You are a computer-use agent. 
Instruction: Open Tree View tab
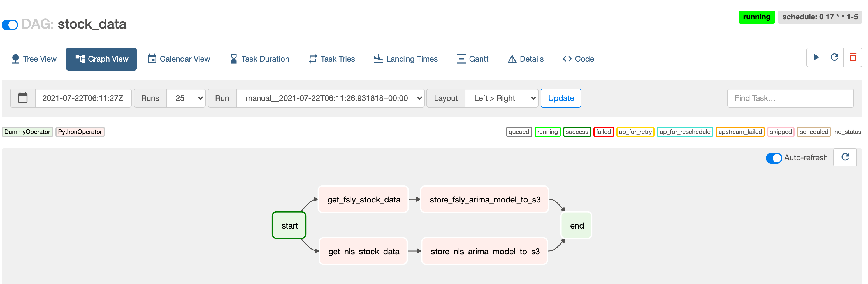click(34, 59)
